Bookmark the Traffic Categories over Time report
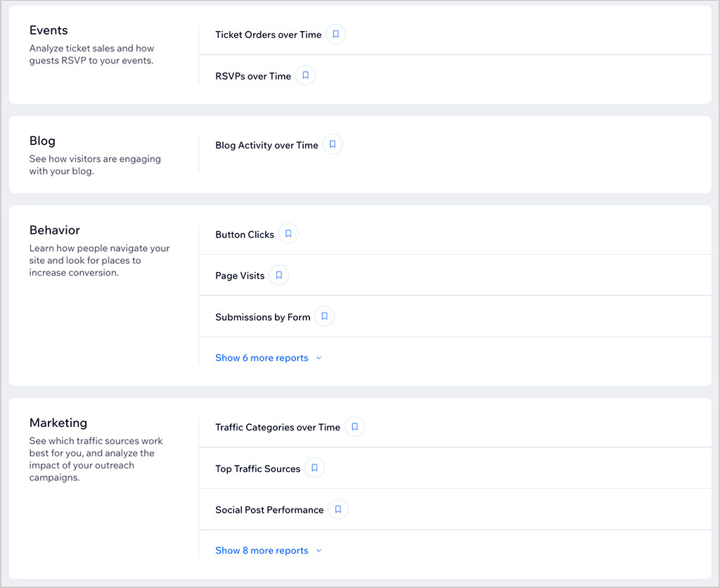Viewport: 720px width, 588px height. pyautogui.click(x=354, y=427)
